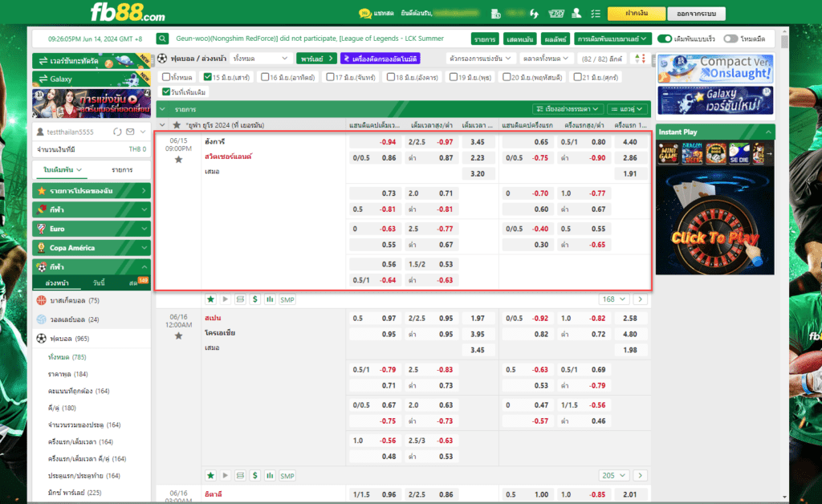This screenshot has height=504, width=822.
Task: Open the ticket promotions icon in header
Action: tap(555, 14)
